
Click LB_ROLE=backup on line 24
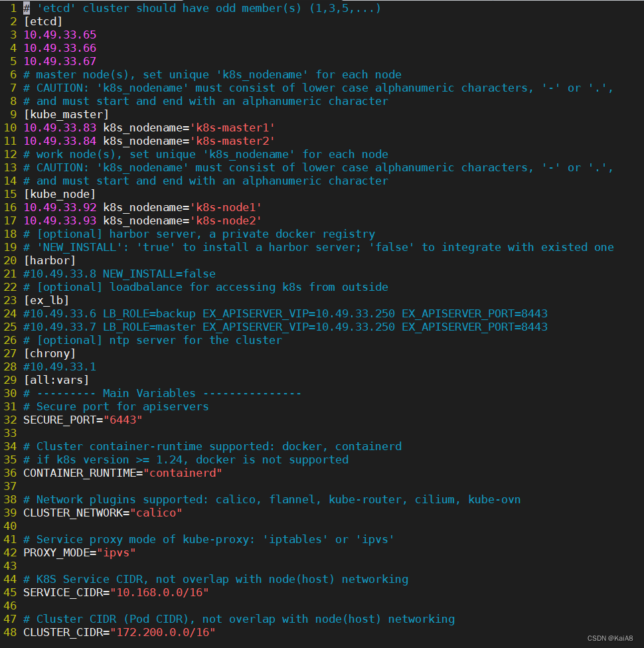click(149, 313)
